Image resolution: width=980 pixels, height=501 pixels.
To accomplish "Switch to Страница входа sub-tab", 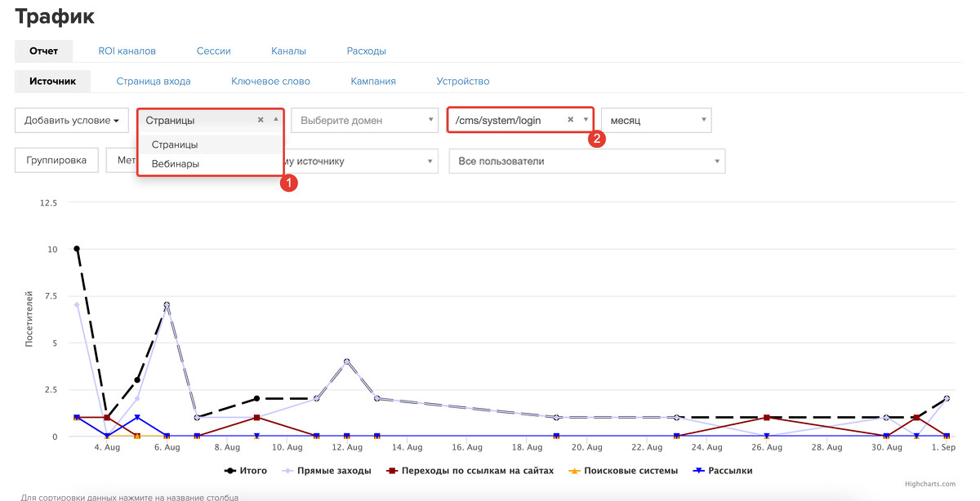I will pyautogui.click(x=154, y=81).
